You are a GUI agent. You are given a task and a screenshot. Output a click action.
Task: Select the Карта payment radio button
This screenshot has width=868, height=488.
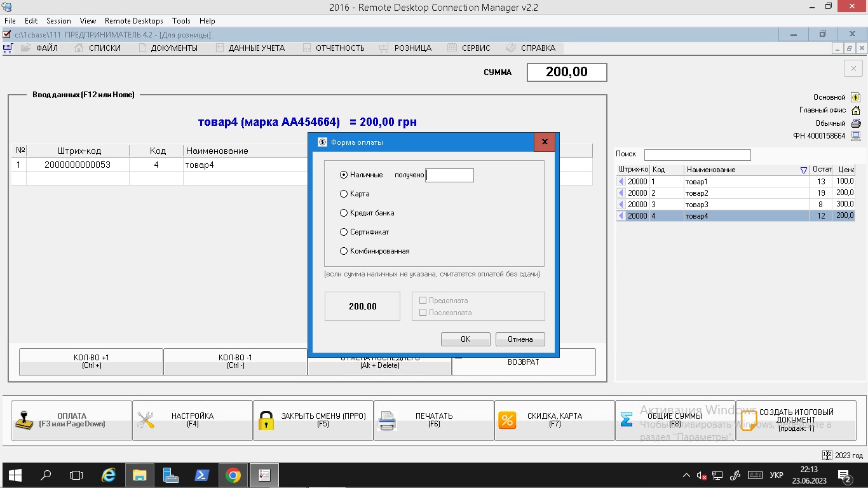point(344,194)
